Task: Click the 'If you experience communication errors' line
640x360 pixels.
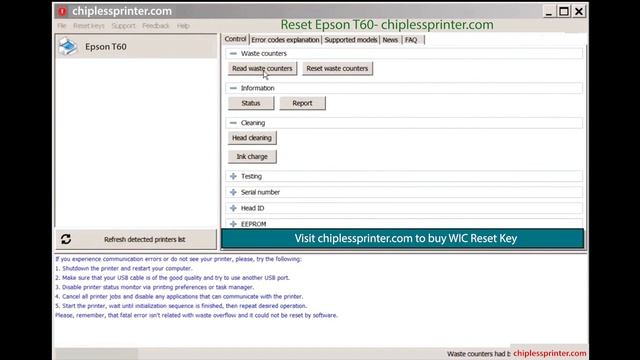Action: [178, 259]
